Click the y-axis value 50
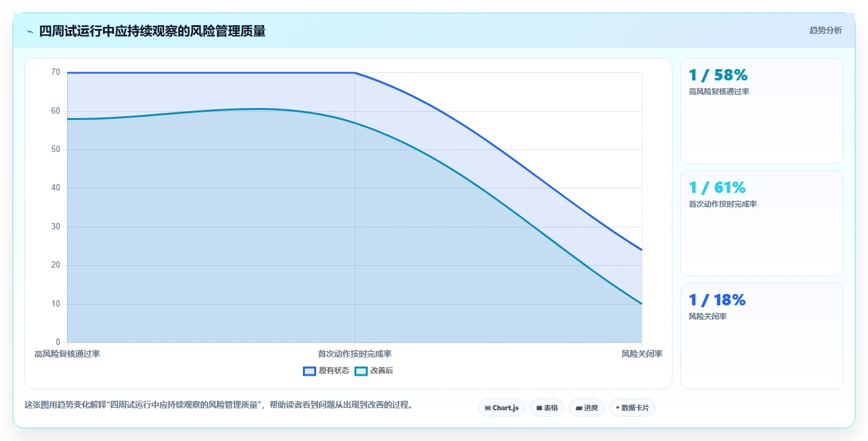 [x=56, y=150]
